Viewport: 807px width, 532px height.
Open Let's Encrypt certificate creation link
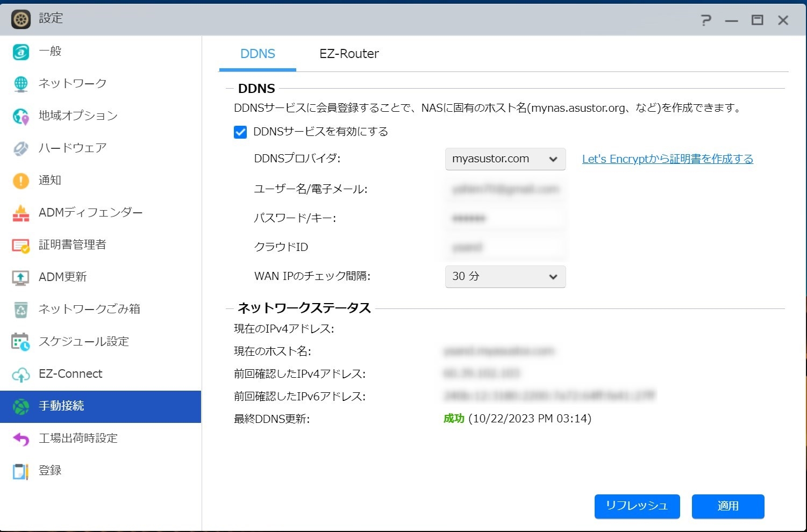pos(667,159)
